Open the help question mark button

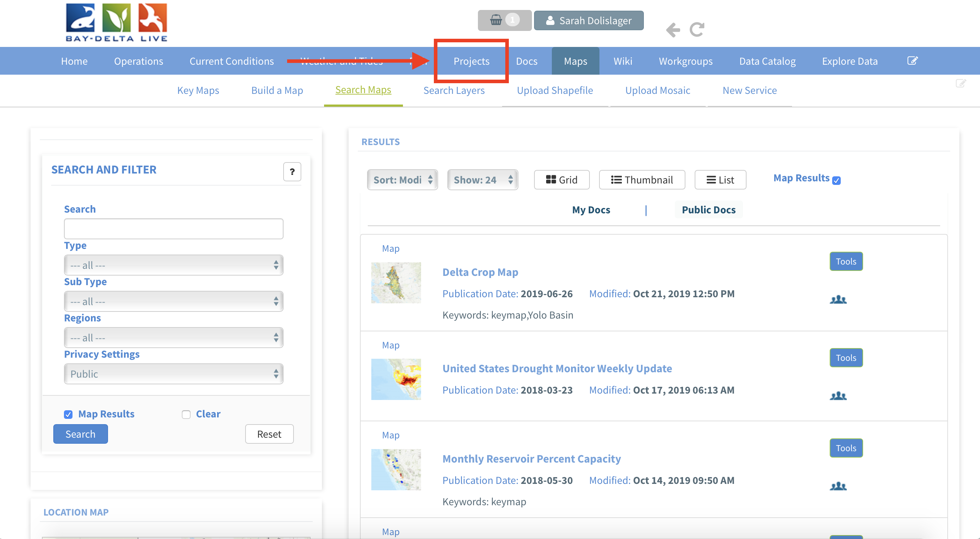coord(292,172)
